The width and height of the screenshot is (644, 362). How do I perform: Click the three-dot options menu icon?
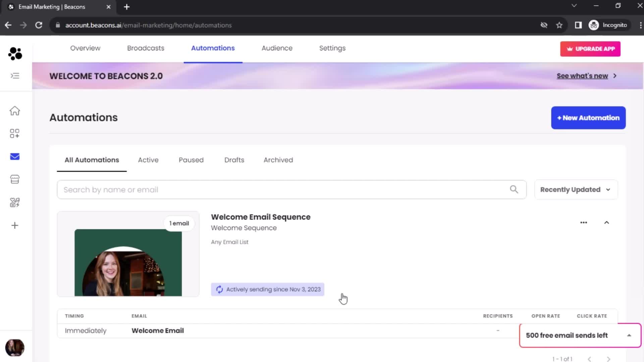pyautogui.click(x=584, y=222)
